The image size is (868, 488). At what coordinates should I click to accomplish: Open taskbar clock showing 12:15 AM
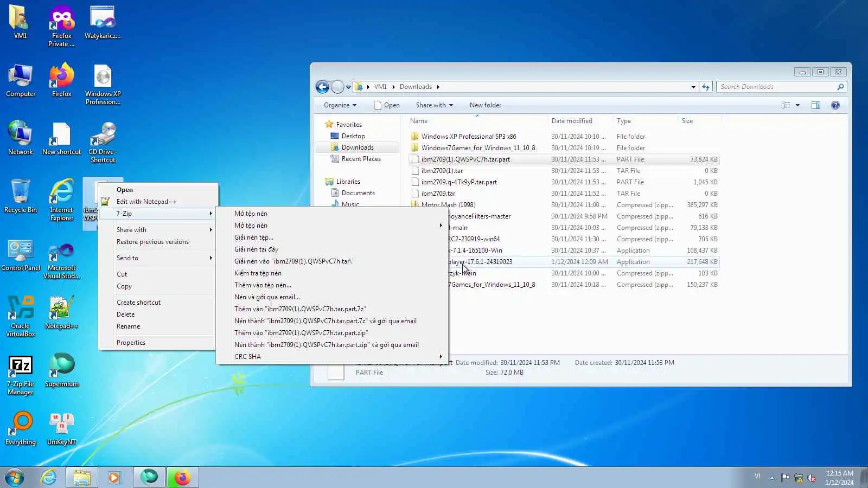point(839,478)
